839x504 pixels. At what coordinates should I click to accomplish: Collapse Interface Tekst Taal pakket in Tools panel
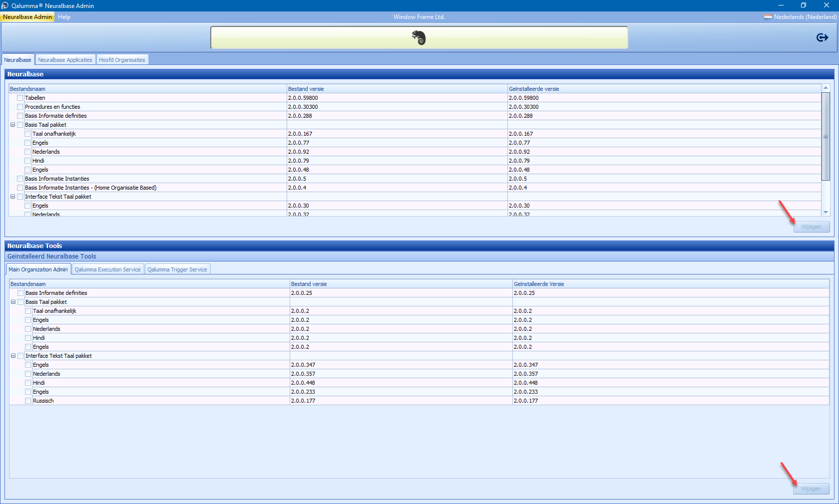(x=13, y=356)
